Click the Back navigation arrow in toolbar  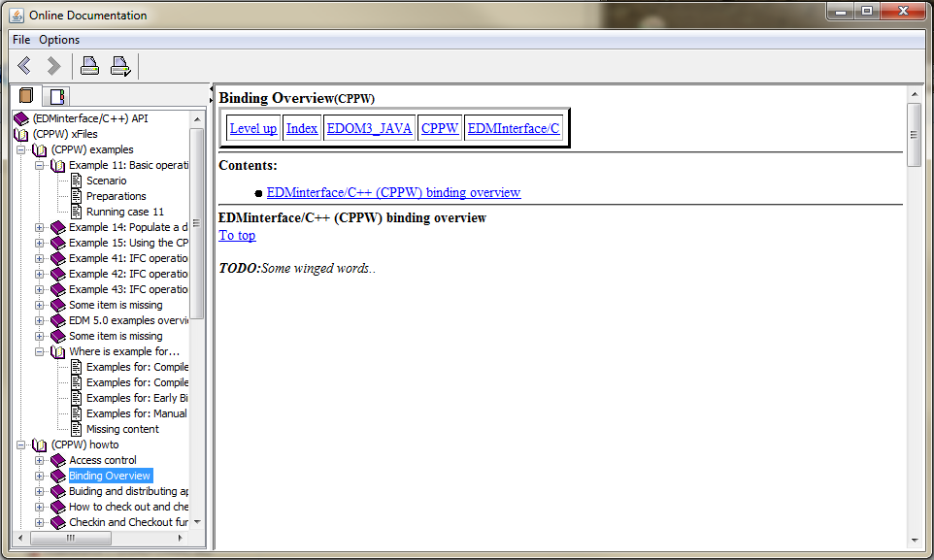[24, 66]
